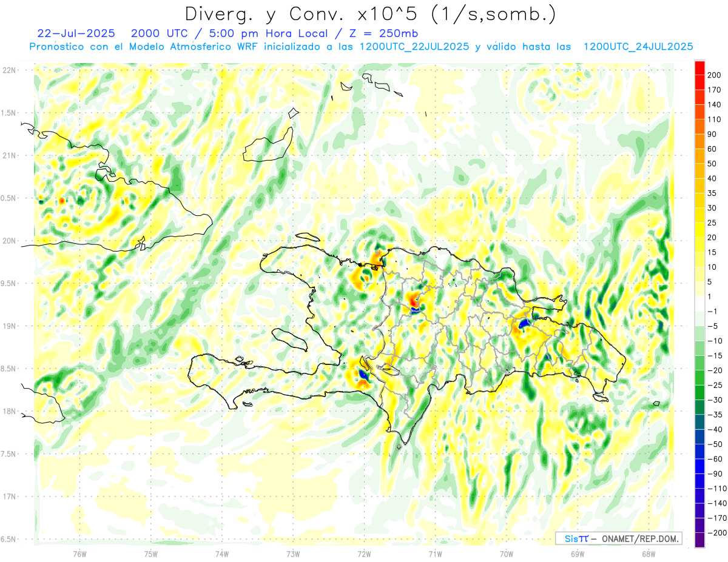Click the "1200UTC_22JUL2025" initialization time

click(x=414, y=47)
